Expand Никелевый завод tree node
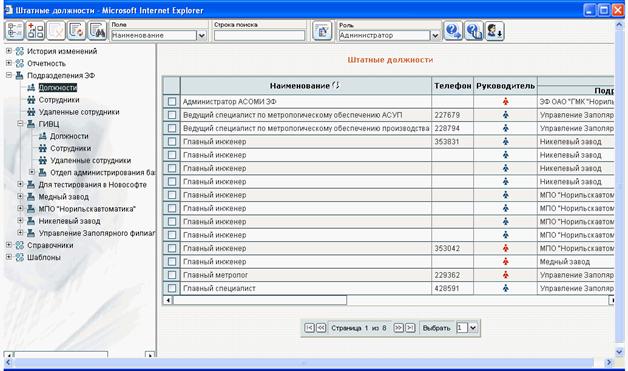 [20, 220]
